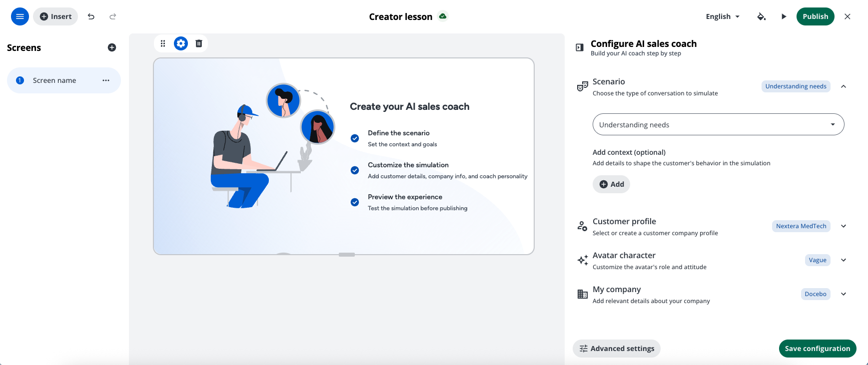Collapse the configuration side panel icon
868x365 pixels.
pos(580,47)
